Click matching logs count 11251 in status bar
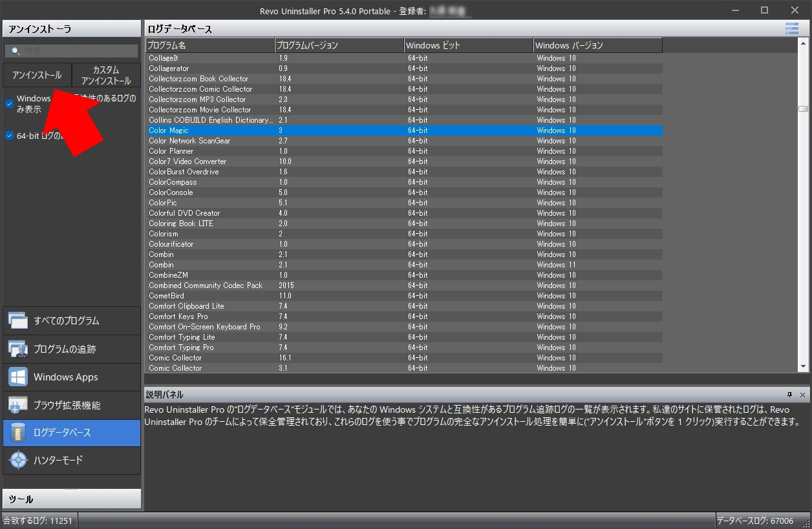Screen dimensions: 812x529 click(38, 521)
